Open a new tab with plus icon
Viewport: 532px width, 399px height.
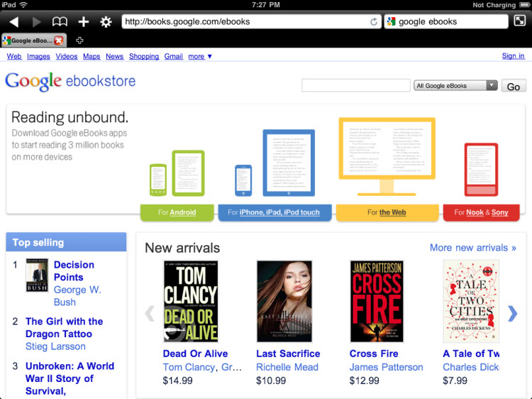pos(79,40)
